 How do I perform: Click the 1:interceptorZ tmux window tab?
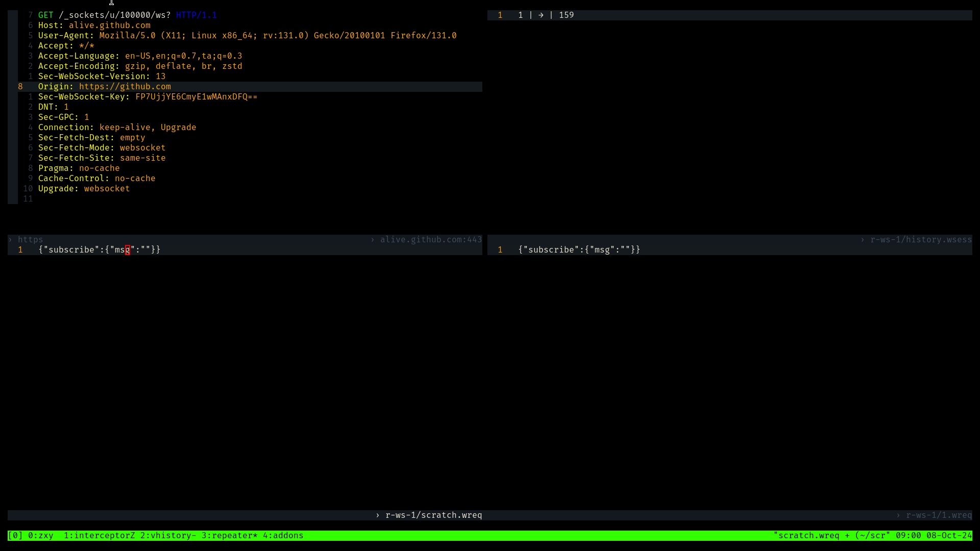click(x=99, y=535)
